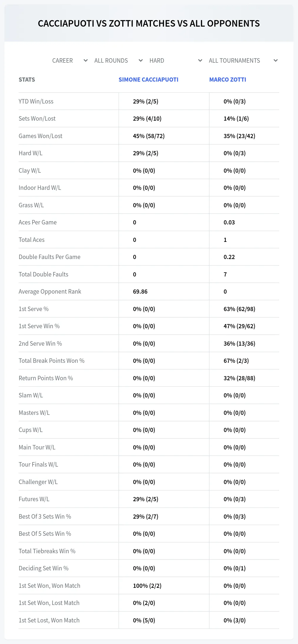This screenshot has height=644, width=298.
Task: Click the Futures W/L row label
Action: coord(34,499)
